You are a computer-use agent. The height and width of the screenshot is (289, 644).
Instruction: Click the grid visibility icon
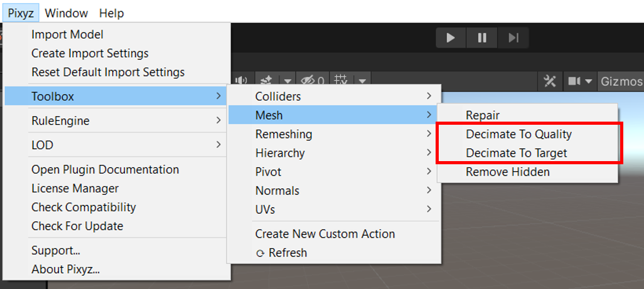pos(340,81)
